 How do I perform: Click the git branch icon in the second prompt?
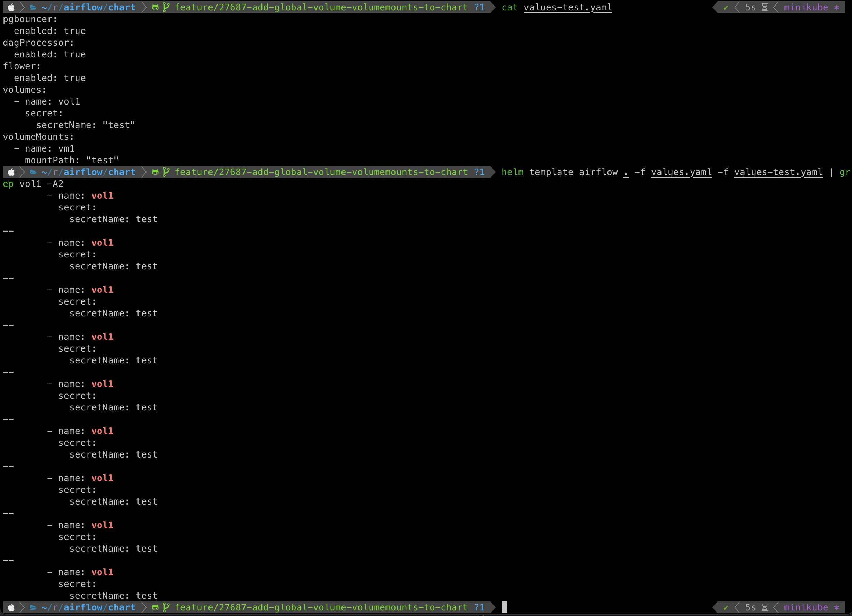pyautogui.click(x=167, y=172)
